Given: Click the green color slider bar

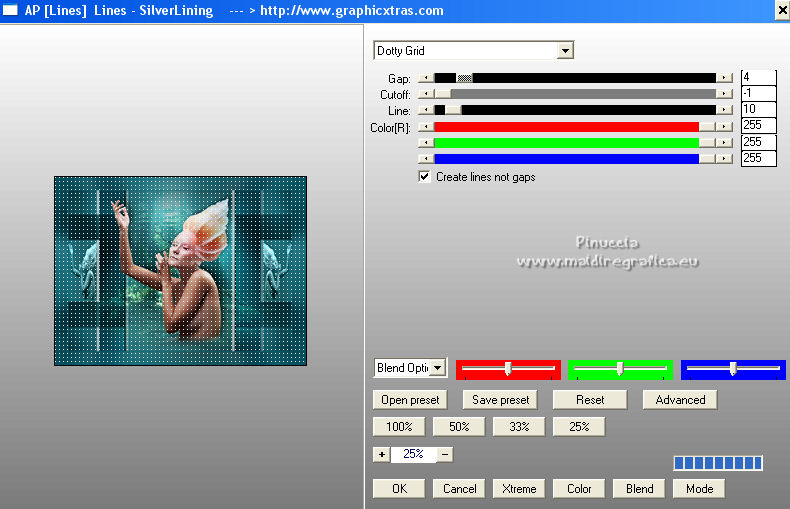Looking at the screenshot, I should coord(575,143).
